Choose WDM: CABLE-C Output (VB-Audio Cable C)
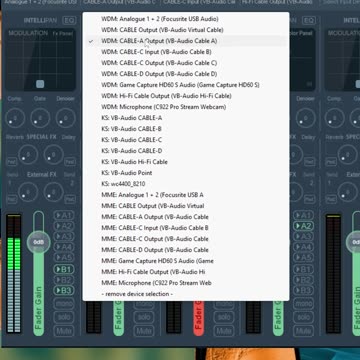Viewport: 360px width, 360px height. point(186,63)
